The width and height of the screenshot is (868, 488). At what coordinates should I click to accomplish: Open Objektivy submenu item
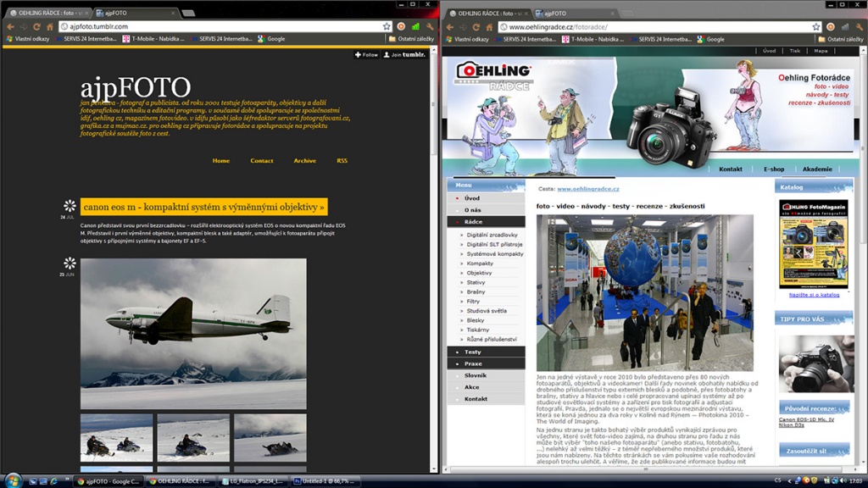pos(479,273)
